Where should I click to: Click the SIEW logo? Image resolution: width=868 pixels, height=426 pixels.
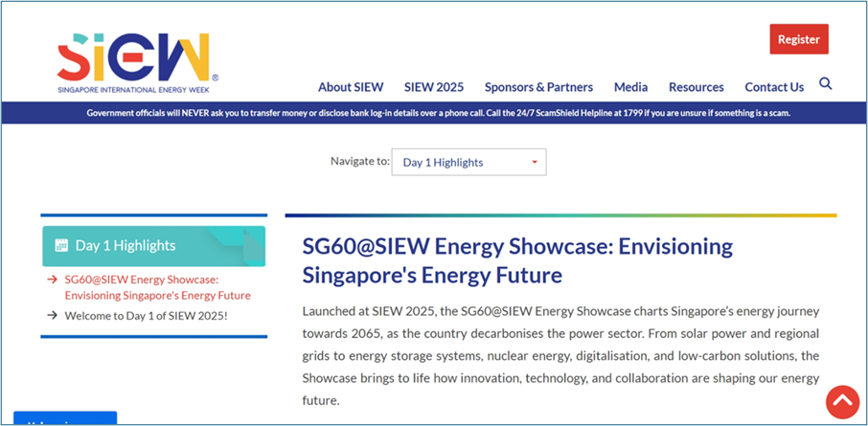[x=133, y=61]
